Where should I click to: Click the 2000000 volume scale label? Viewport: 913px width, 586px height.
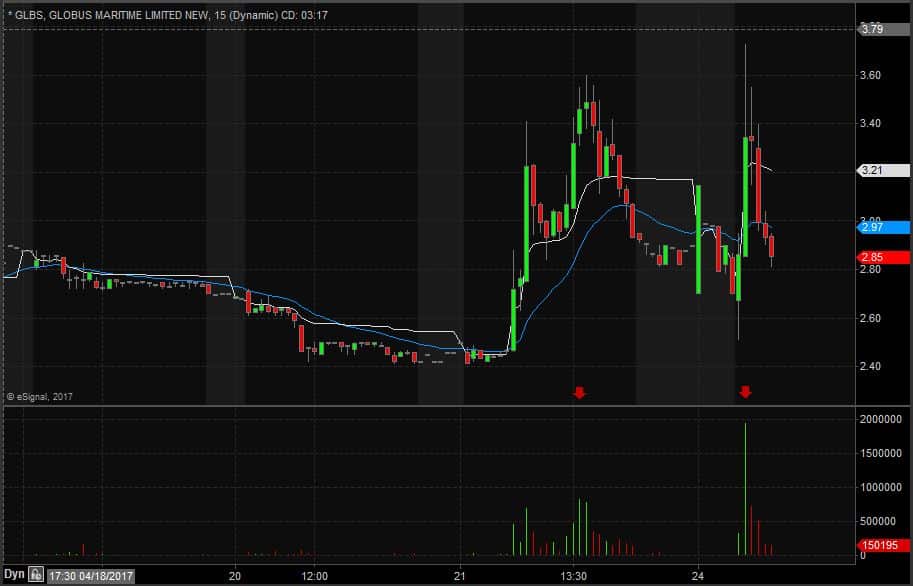pyautogui.click(x=880, y=419)
